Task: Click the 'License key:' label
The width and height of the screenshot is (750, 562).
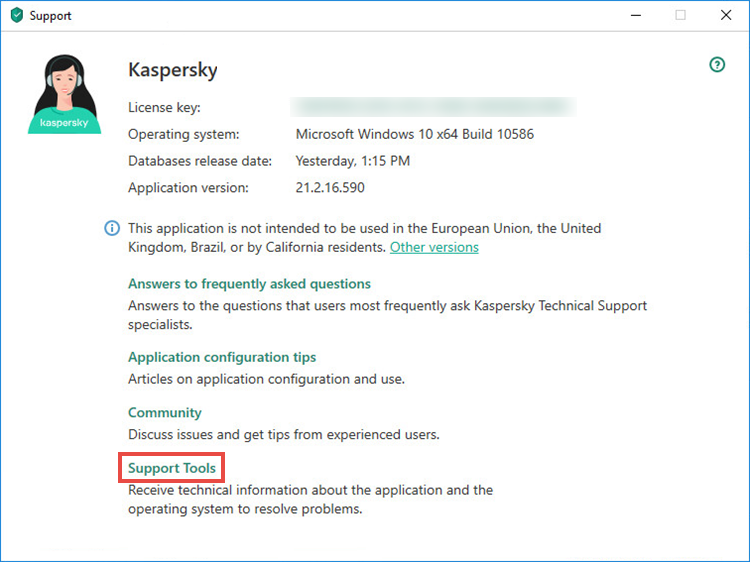Action: tap(164, 108)
